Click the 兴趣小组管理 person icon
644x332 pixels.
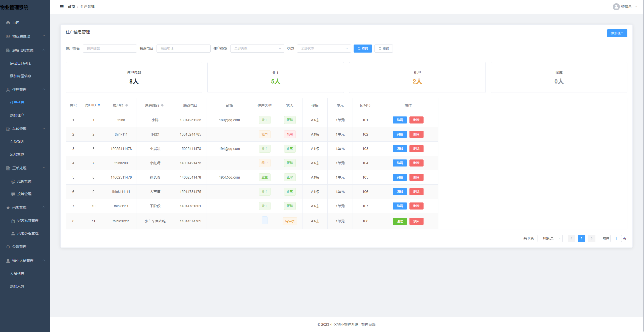tap(13, 233)
